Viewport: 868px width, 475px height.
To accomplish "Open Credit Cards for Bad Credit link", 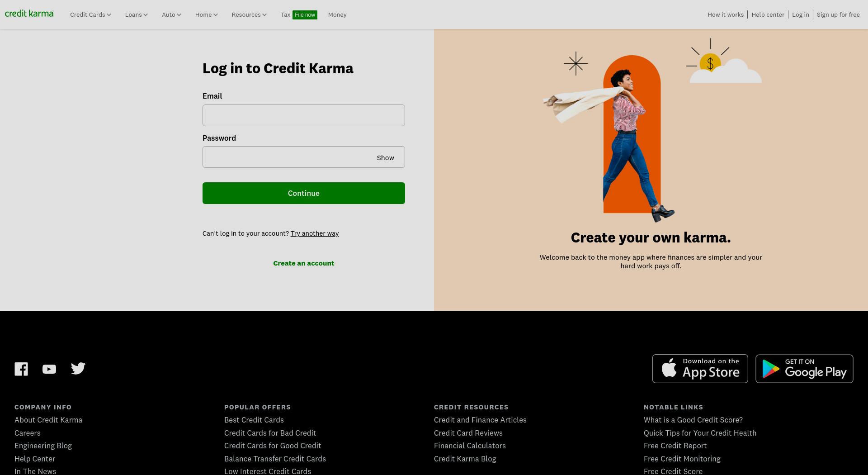I will click(x=270, y=433).
